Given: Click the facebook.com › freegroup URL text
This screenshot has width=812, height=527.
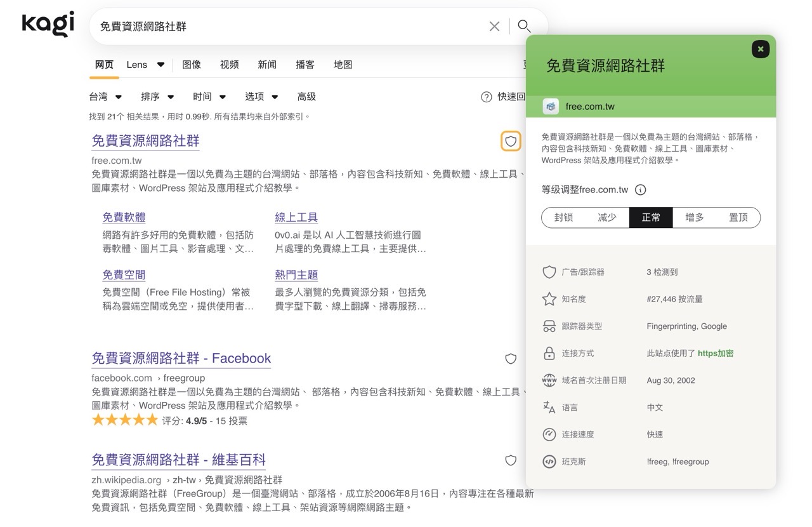Looking at the screenshot, I should (x=148, y=378).
